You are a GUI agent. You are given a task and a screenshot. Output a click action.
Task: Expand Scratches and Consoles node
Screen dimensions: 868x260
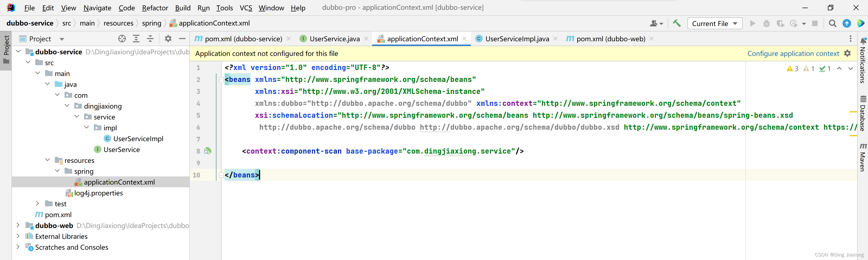pos(18,247)
